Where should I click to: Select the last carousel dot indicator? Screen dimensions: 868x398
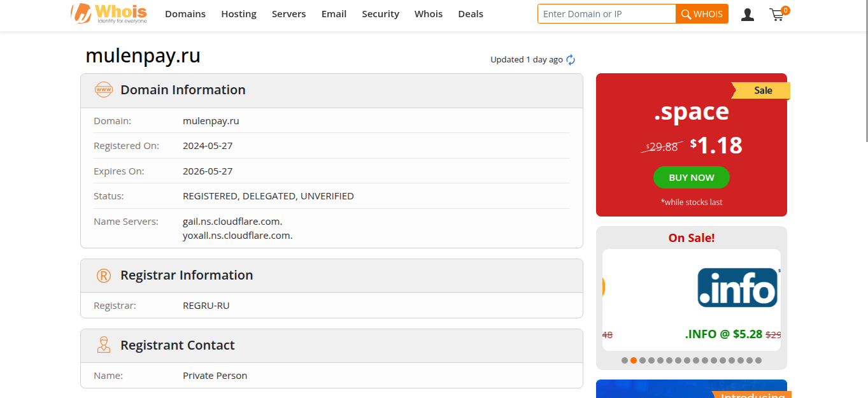point(758,360)
